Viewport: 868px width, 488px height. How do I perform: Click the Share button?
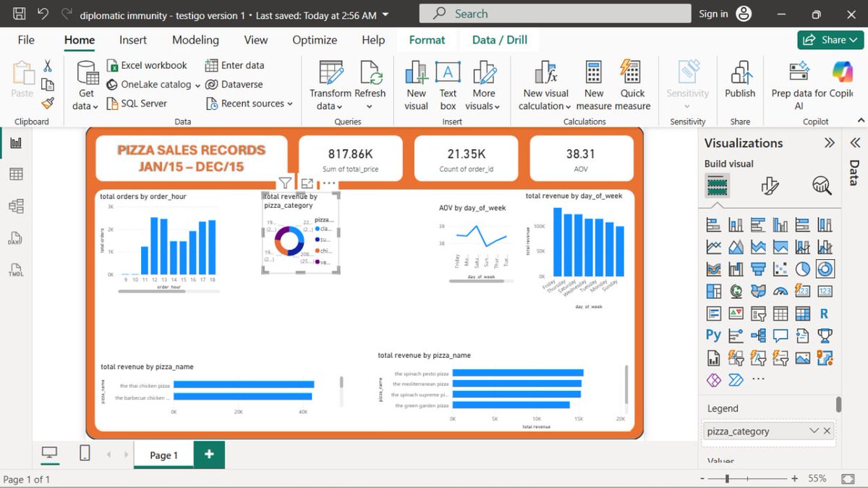tap(830, 40)
